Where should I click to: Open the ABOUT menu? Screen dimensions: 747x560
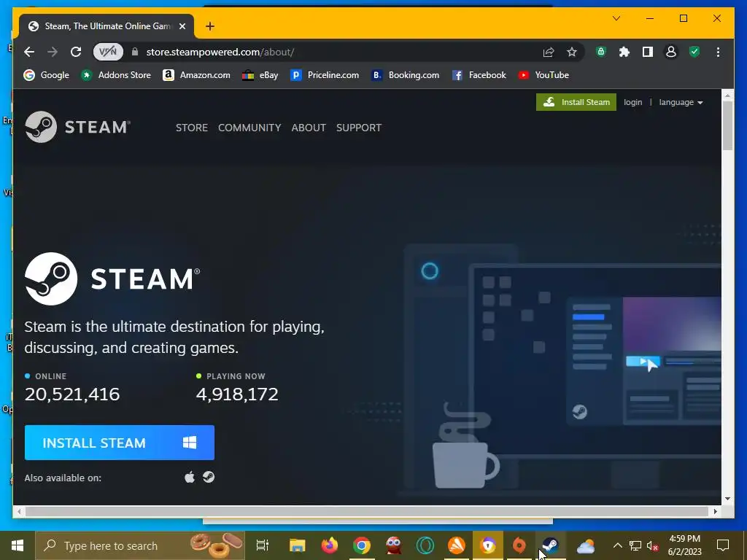pos(309,128)
